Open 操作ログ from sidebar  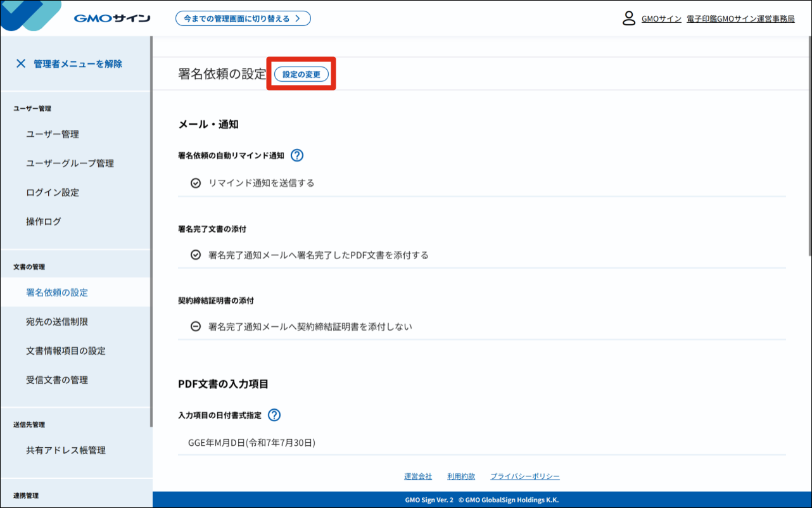pos(44,222)
